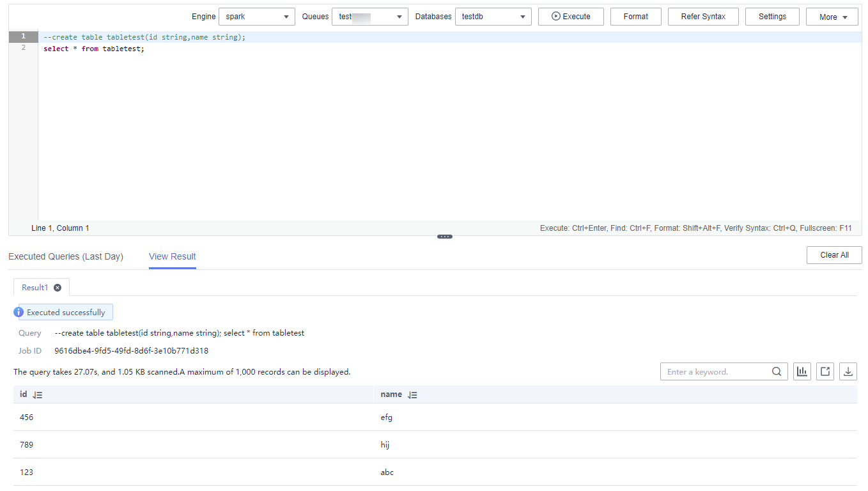868x491 pixels.
Task: Sort results by name column icon
Action: pyautogui.click(x=412, y=395)
